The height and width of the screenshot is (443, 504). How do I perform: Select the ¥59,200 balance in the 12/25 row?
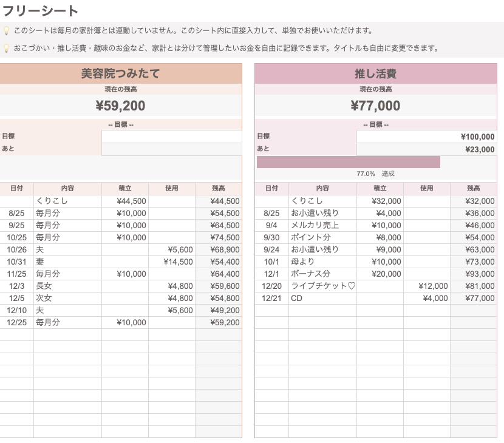(x=219, y=322)
